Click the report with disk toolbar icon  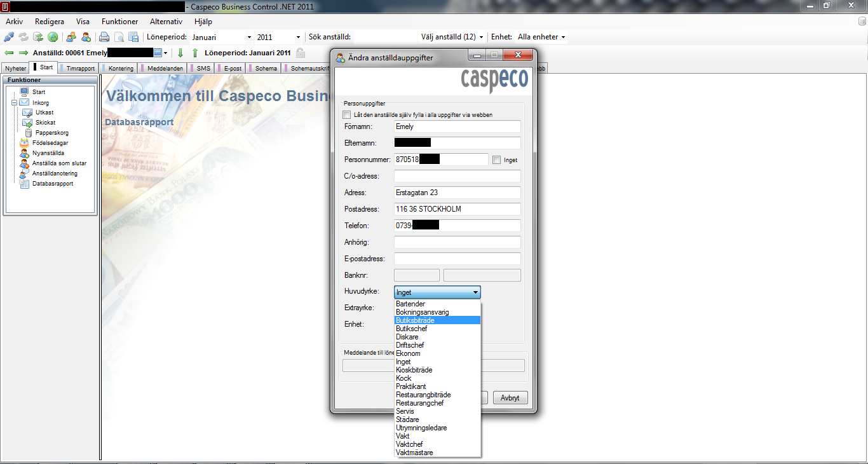pyautogui.click(x=133, y=37)
